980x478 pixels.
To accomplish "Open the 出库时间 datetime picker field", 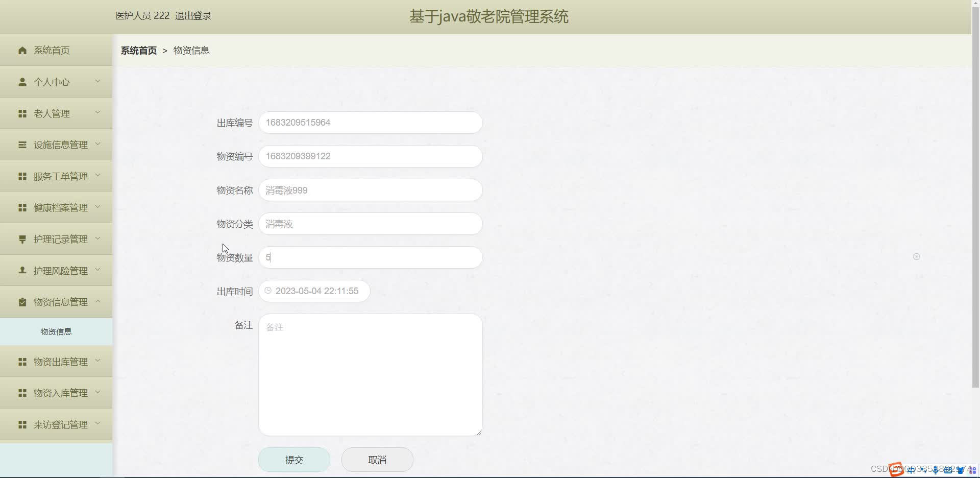I will (314, 291).
